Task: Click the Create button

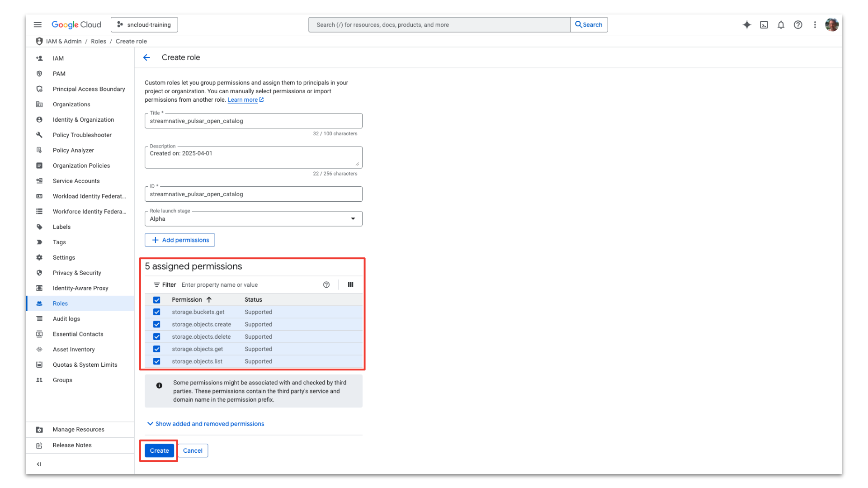Action: (159, 450)
